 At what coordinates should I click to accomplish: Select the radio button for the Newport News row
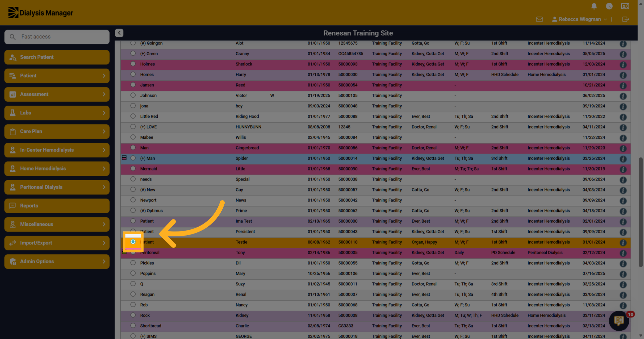tap(133, 200)
